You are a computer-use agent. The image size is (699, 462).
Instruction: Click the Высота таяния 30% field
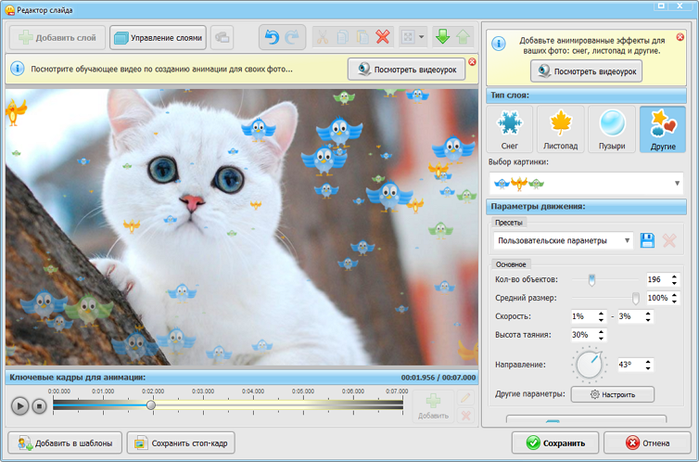click(x=584, y=335)
